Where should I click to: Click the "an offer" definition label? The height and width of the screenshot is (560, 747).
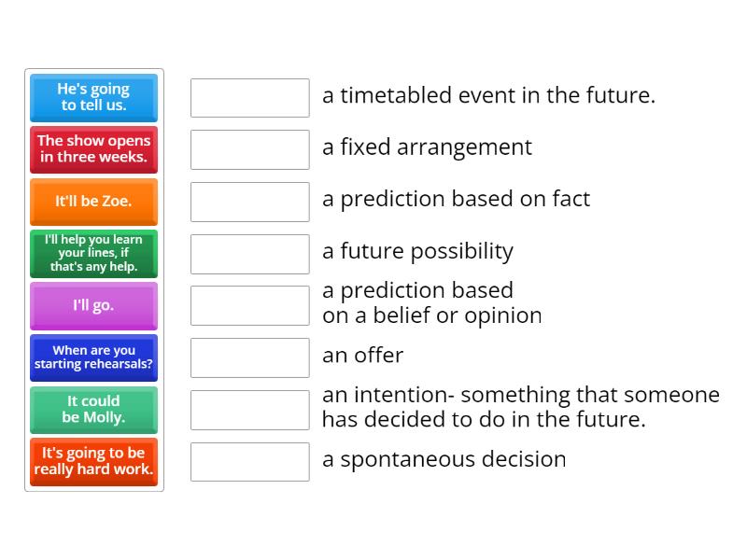click(x=362, y=356)
